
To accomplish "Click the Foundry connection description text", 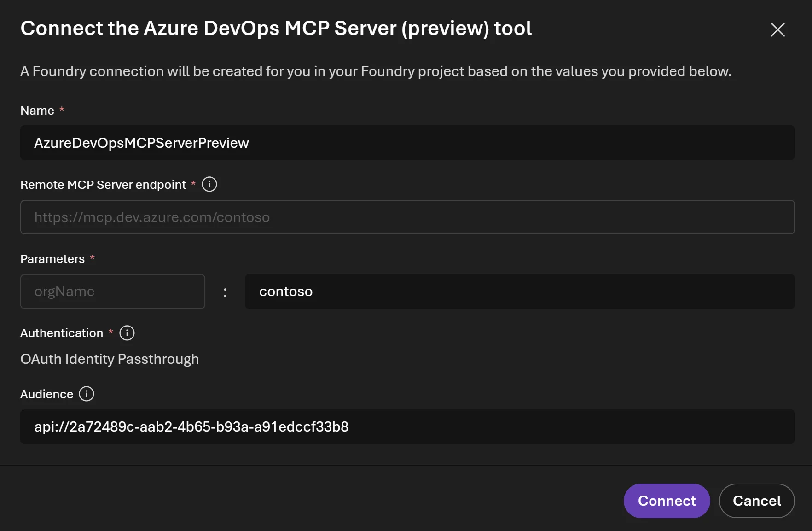I will click(x=376, y=71).
